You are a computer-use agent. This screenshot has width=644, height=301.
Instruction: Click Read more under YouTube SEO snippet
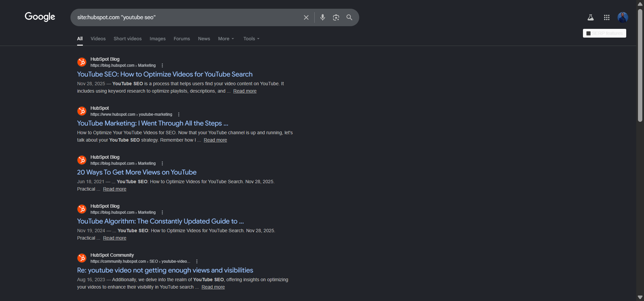[x=245, y=91]
